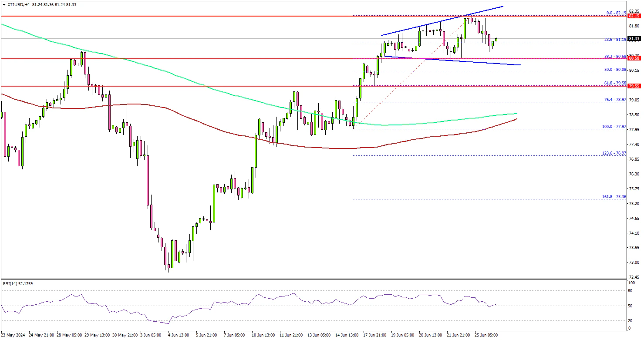644x340 pixels.
Task: Select the red 82.15 price tag
Action: [634, 16]
